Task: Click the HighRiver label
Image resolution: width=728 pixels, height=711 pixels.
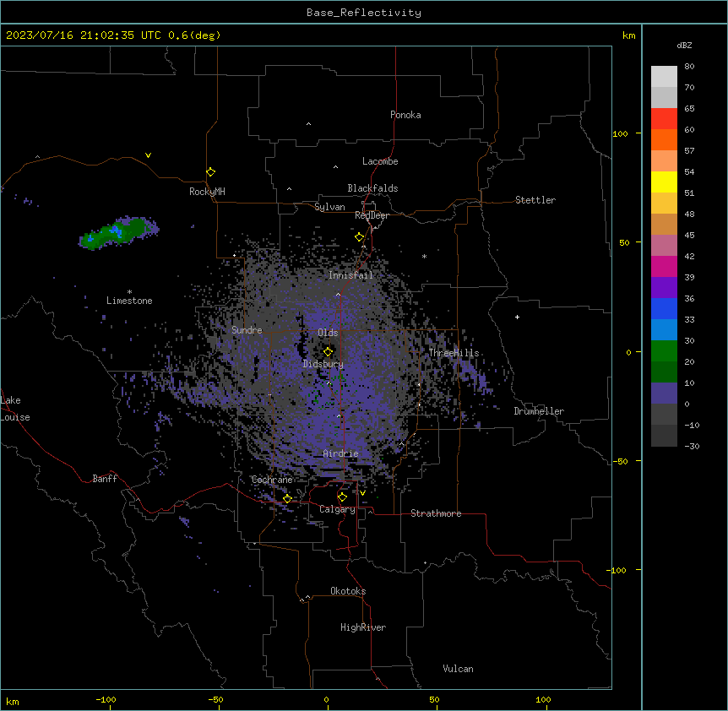Action: click(363, 627)
